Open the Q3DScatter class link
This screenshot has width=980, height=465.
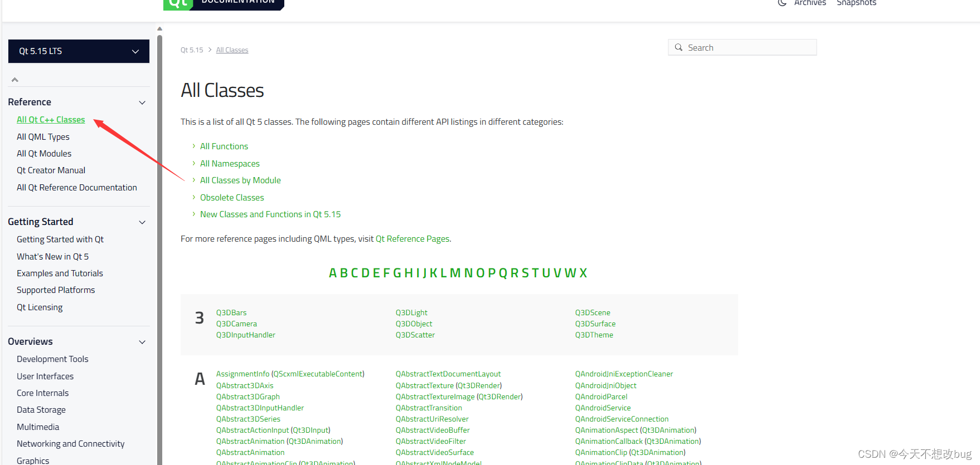415,335
